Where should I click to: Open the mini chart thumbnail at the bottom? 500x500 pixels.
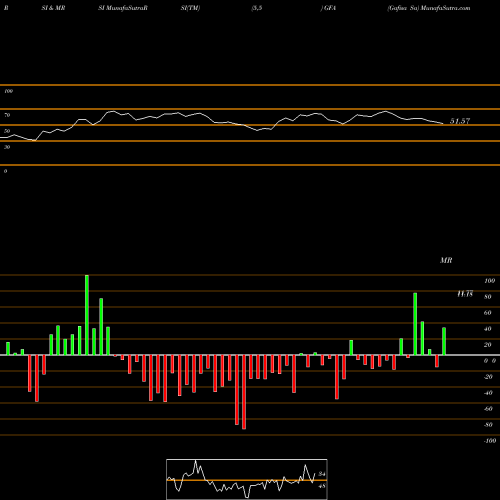point(247,479)
